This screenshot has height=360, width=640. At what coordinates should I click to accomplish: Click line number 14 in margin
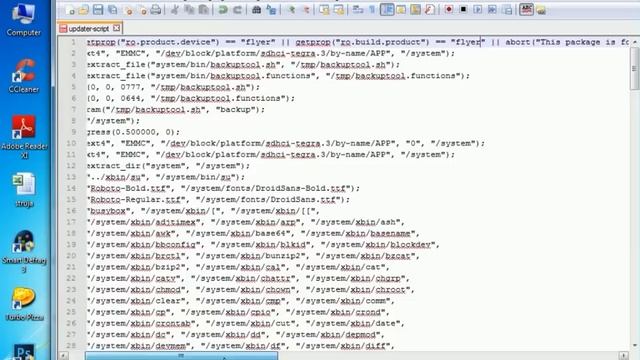[71, 188]
